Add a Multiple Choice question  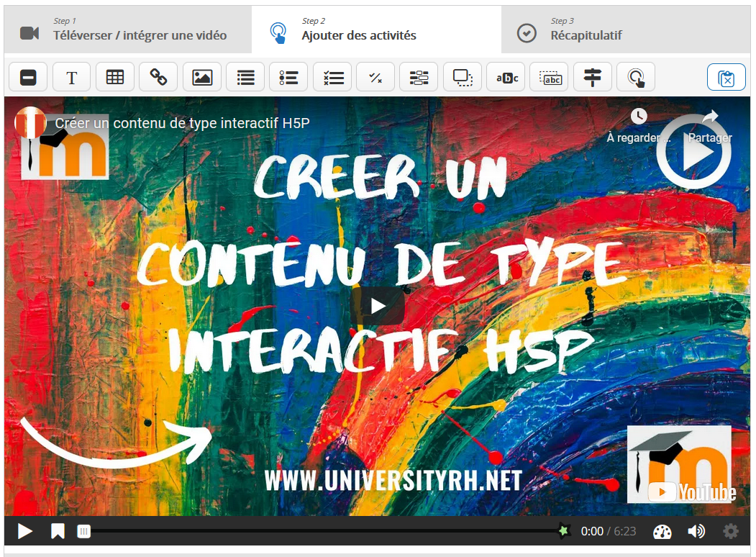tap(332, 77)
